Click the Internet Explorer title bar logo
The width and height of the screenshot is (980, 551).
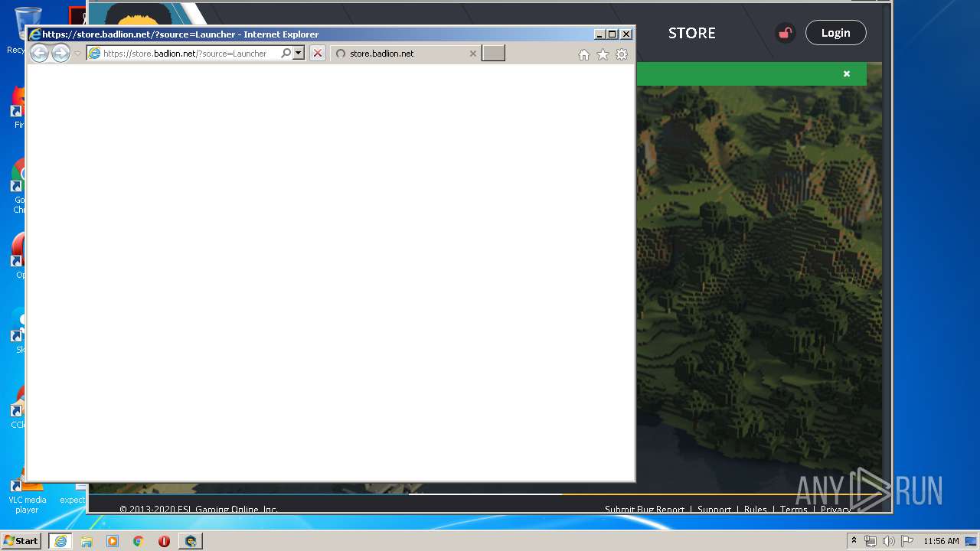coord(34,34)
